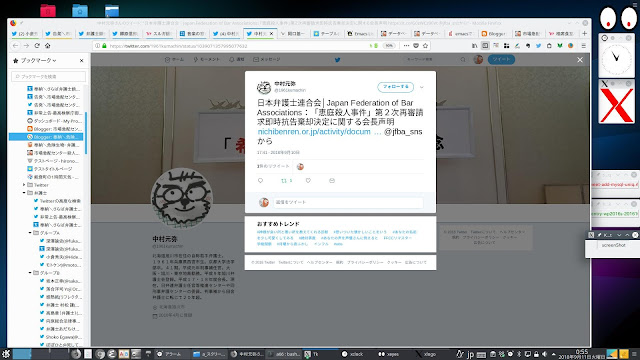Viewport: 640px width, 360px height.
Task: Save page to Pocket icon
Action: (x=416, y=46)
